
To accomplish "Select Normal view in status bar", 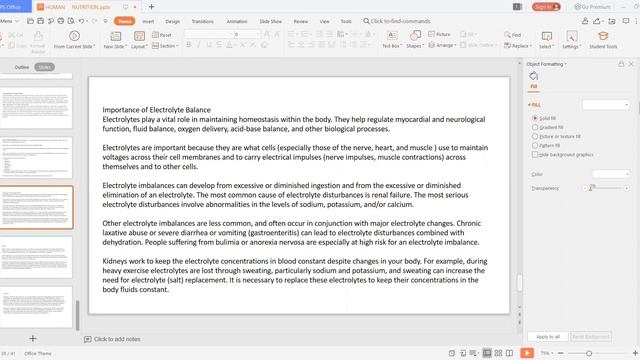I will tap(487, 353).
